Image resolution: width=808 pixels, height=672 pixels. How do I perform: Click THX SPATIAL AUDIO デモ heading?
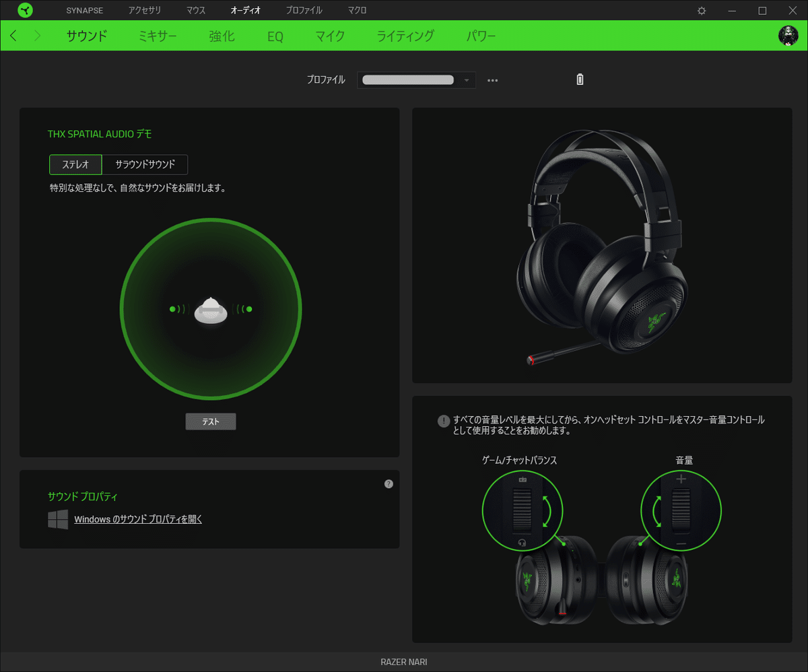click(100, 134)
